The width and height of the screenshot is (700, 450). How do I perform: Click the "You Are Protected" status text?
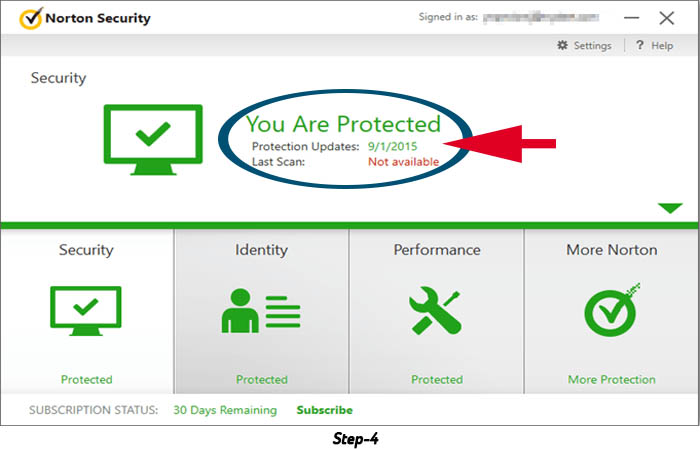343,124
